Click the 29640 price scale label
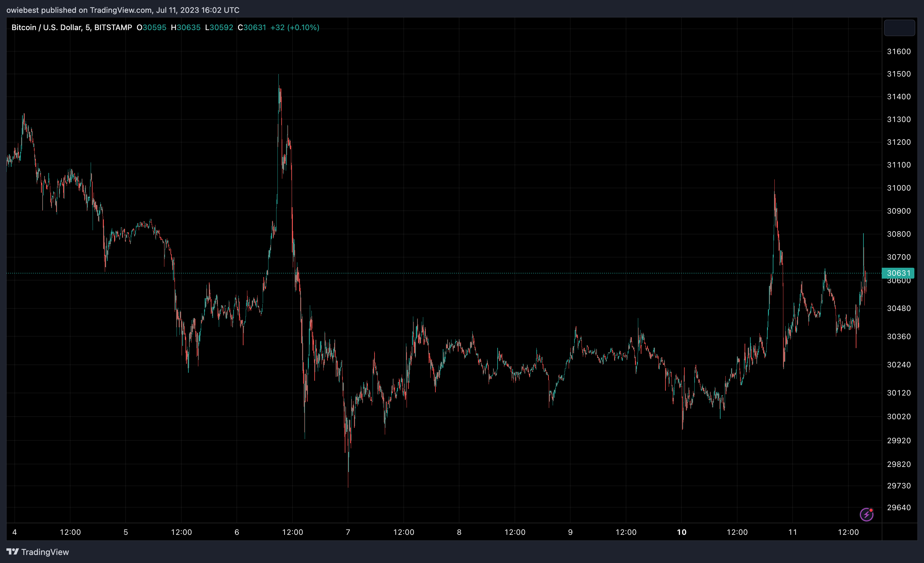 click(x=898, y=507)
